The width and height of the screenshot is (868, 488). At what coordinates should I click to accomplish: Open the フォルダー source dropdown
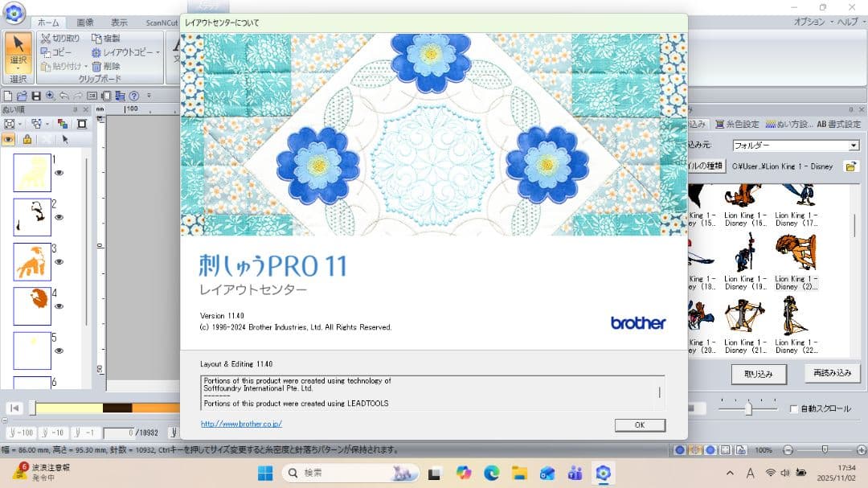coord(854,145)
